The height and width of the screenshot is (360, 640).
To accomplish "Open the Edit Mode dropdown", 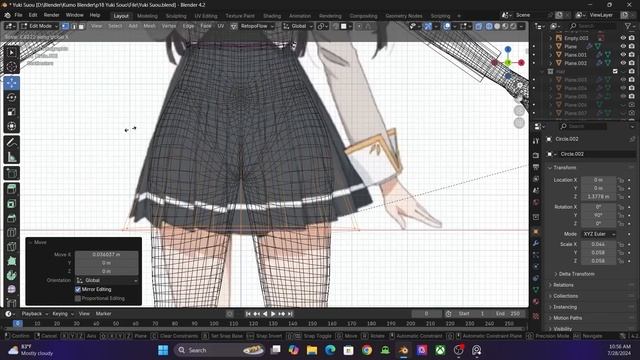I will (x=39, y=26).
